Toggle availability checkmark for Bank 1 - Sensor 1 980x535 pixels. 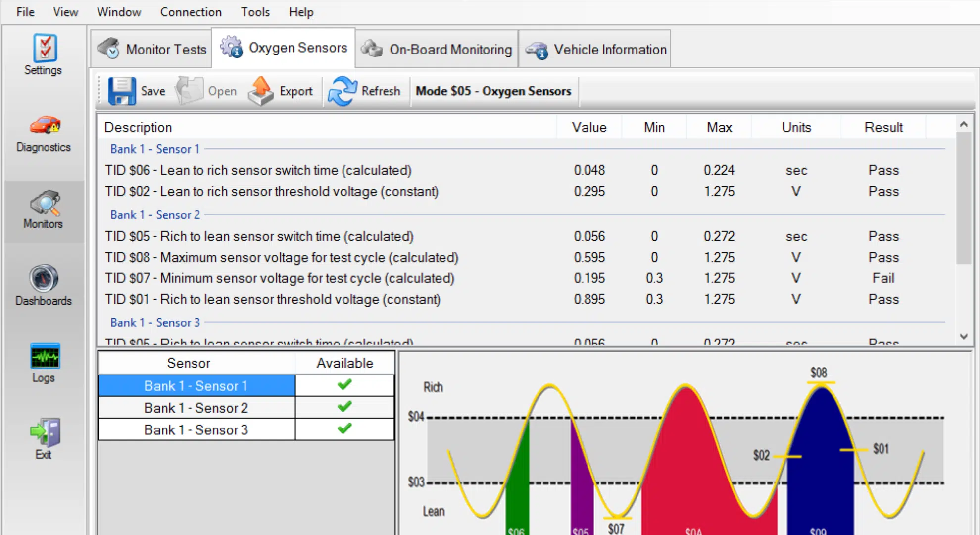[344, 385]
